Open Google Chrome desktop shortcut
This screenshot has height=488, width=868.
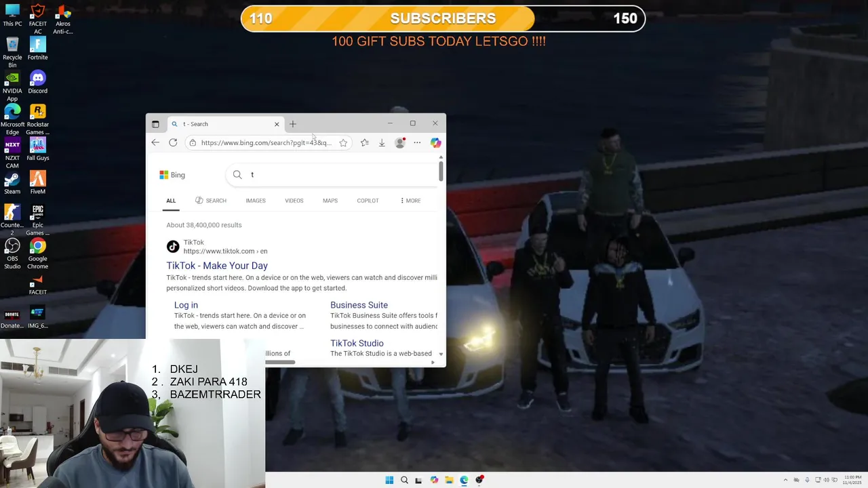pyautogui.click(x=38, y=253)
